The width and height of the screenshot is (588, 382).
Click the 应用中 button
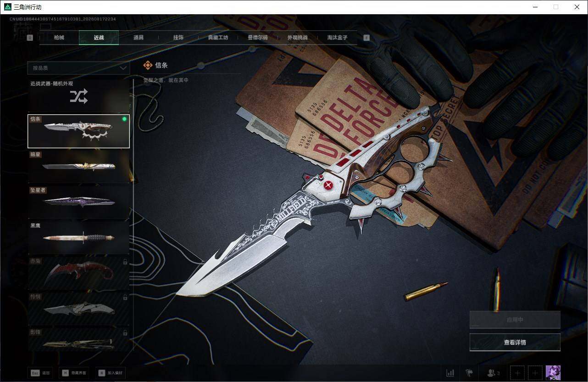[515, 320]
